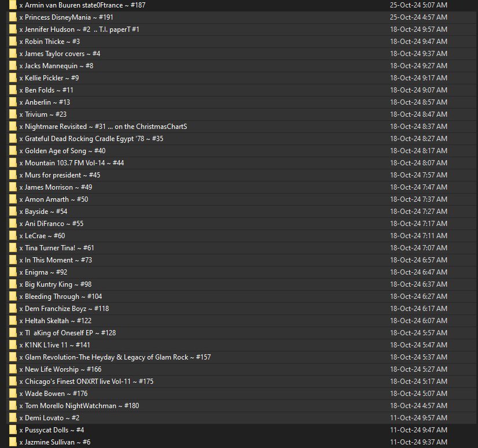This screenshot has width=478, height=448.
Task: Select the Tom Morello NightWatchman folder
Action: tap(79, 406)
